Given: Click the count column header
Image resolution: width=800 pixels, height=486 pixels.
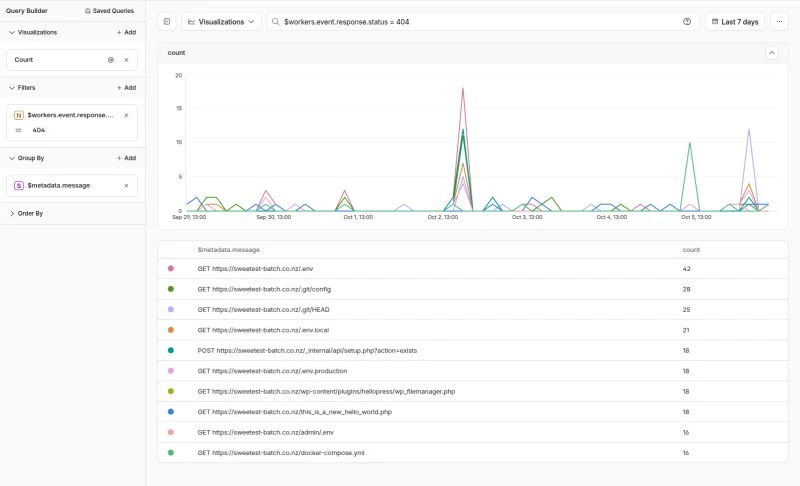Looking at the screenshot, I should tap(691, 250).
